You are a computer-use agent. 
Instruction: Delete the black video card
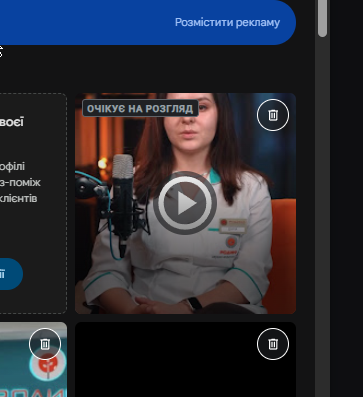(273, 344)
